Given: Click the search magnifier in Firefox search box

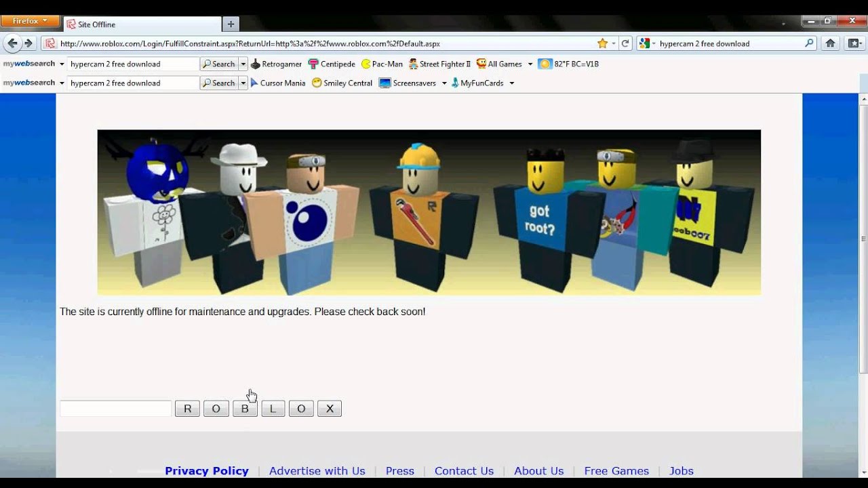Looking at the screenshot, I should (x=809, y=43).
